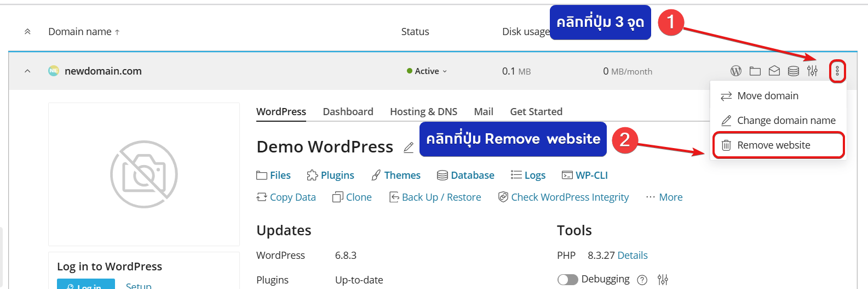Click the 0.1 MB disk usage value

(x=516, y=71)
